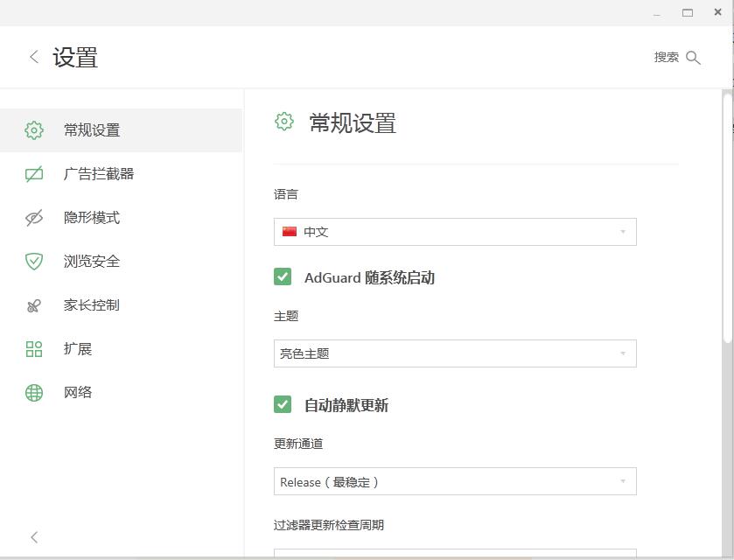The height and width of the screenshot is (560, 734).
Task: Click arrow of the 亮色主题 dropdown
Action: [623, 353]
